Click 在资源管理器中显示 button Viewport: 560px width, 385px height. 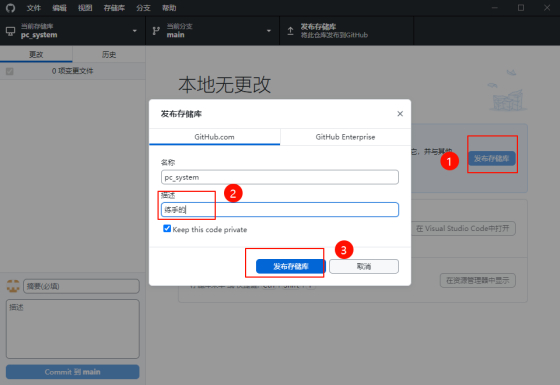478,281
